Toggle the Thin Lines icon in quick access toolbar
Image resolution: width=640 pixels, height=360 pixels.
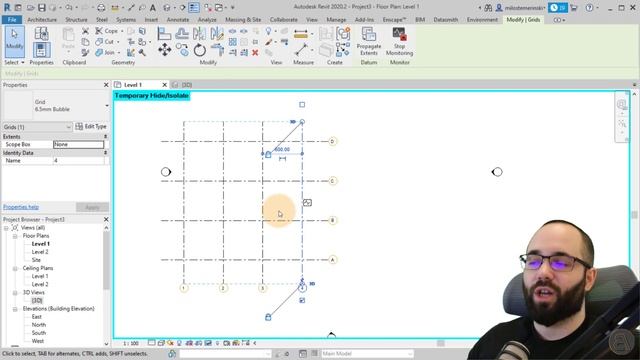point(194,7)
